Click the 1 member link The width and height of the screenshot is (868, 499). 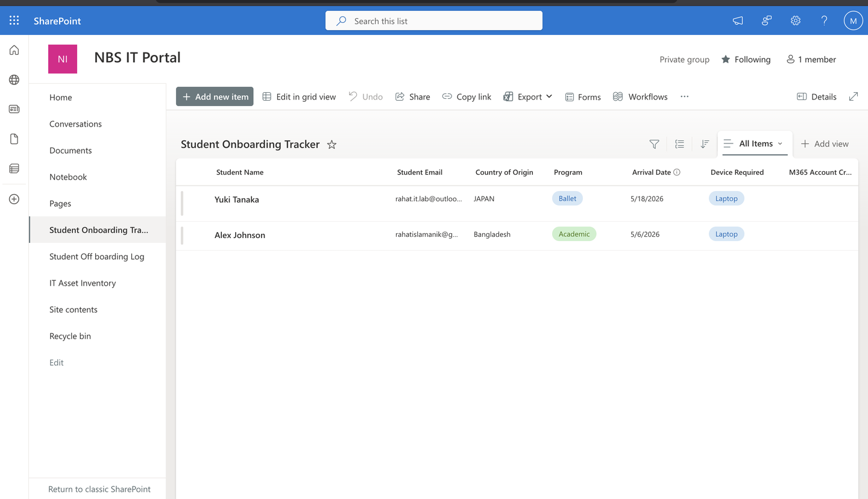pyautogui.click(x=811, y=59)
